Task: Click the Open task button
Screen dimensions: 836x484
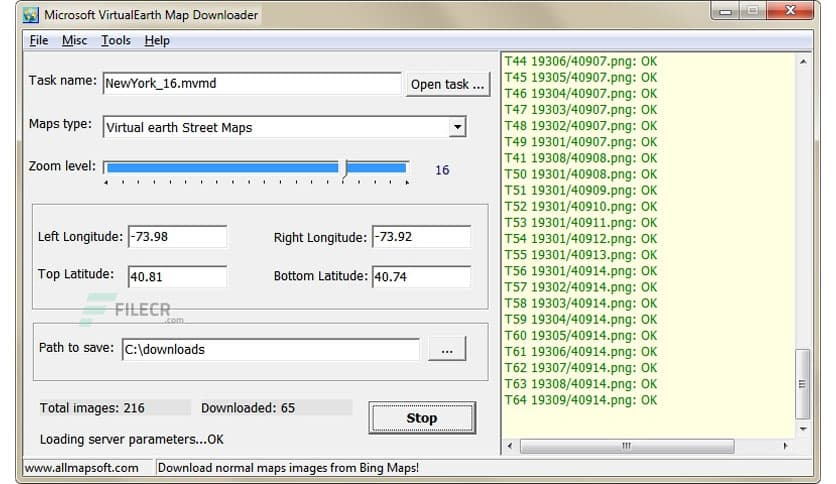Action: [x=447, y=84]
